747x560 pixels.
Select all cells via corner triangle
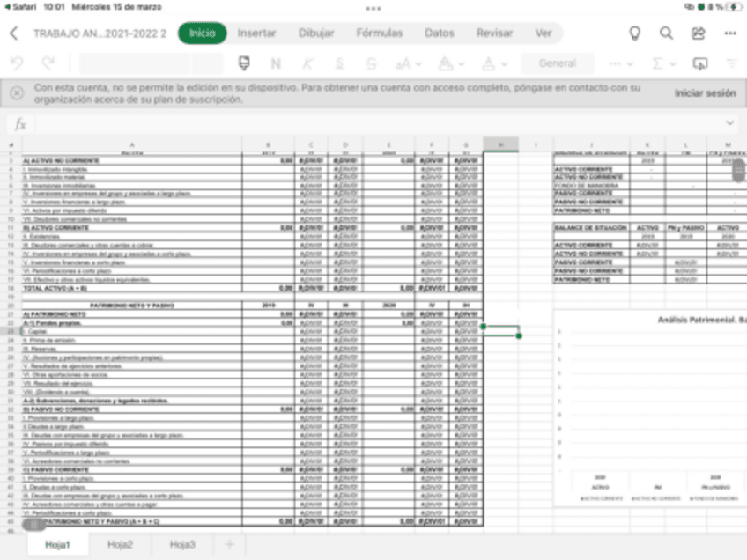click(x=11, y=144)
